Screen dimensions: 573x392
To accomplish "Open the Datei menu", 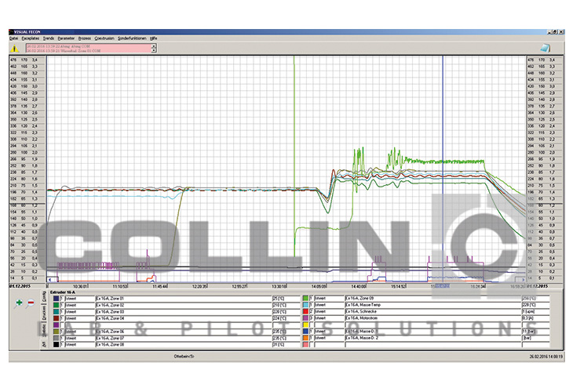I will 13,38.
